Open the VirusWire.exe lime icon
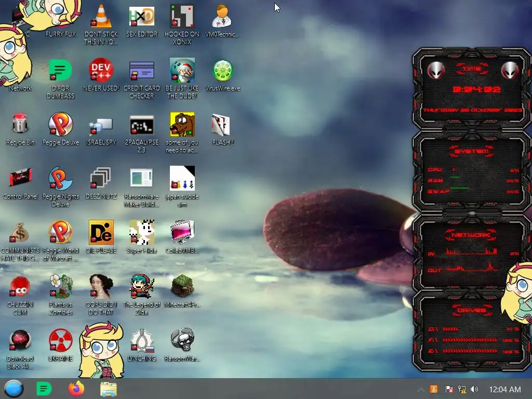Viewport: 532px width, 399px height. tap(222, 75)
